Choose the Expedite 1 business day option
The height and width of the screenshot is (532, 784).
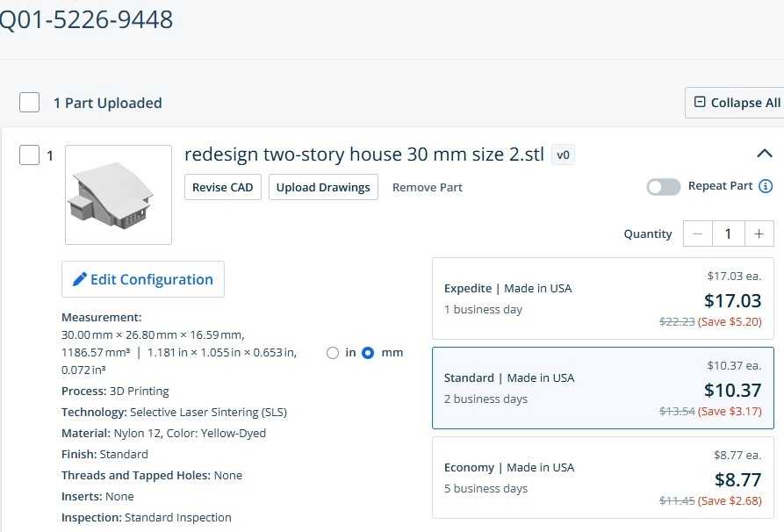click(603, 298)
